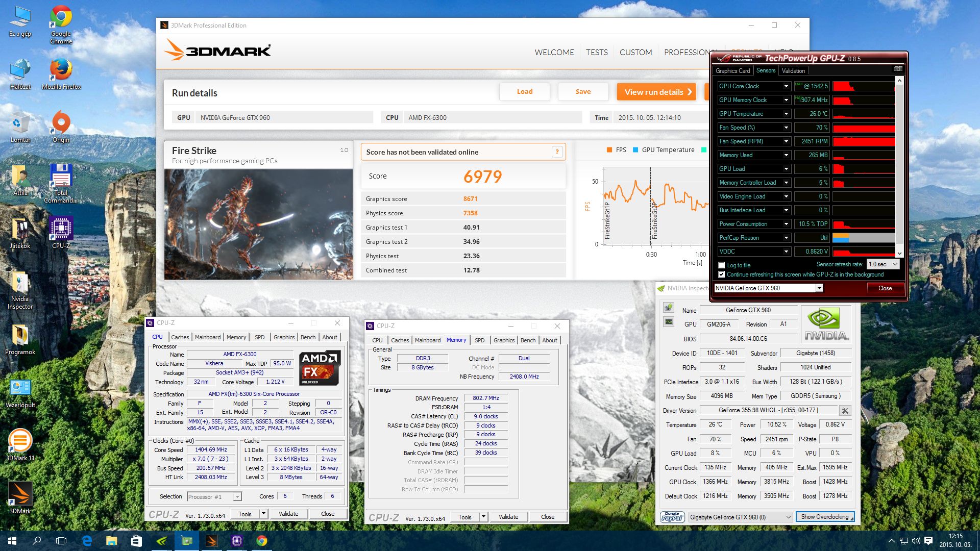Open the Lomtár recycle bin
Screen dimensions: 980x551
(x=20, y=128)
